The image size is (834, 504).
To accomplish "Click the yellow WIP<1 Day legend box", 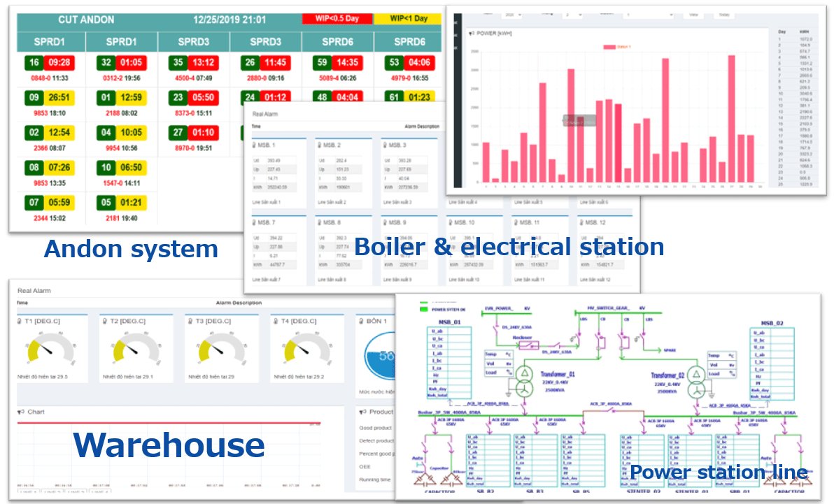I will (408, 19).
